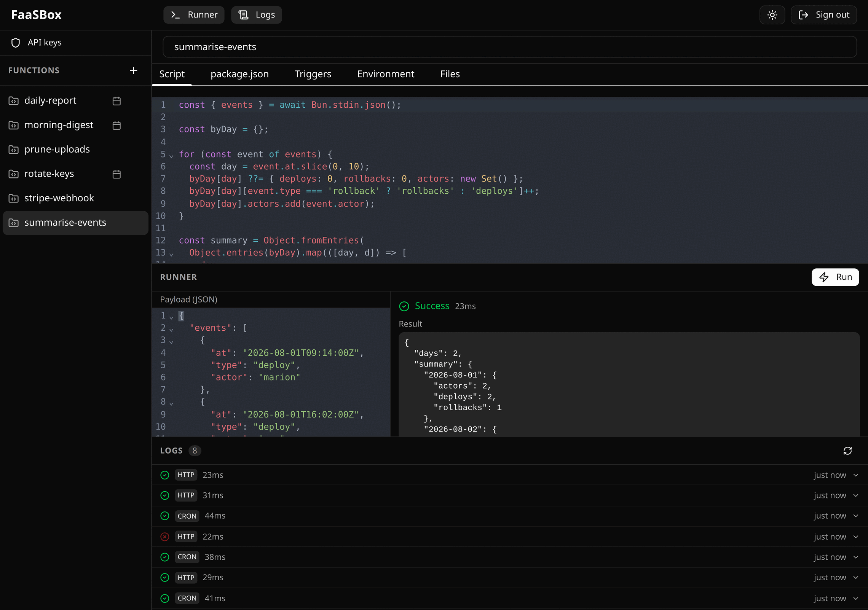Click the success icon on HTTP 31ms log

(164, 495)
